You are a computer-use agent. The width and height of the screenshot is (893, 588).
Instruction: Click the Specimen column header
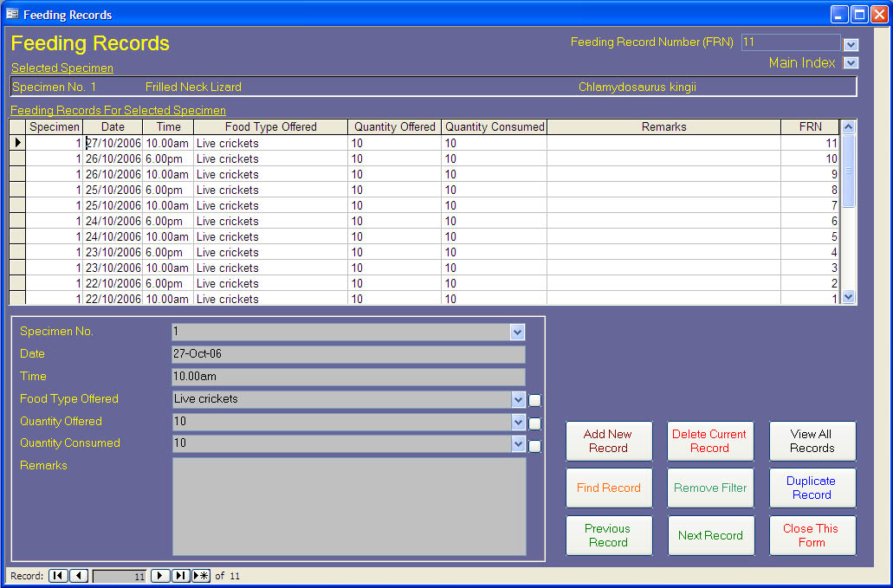[x=54, y=127]
